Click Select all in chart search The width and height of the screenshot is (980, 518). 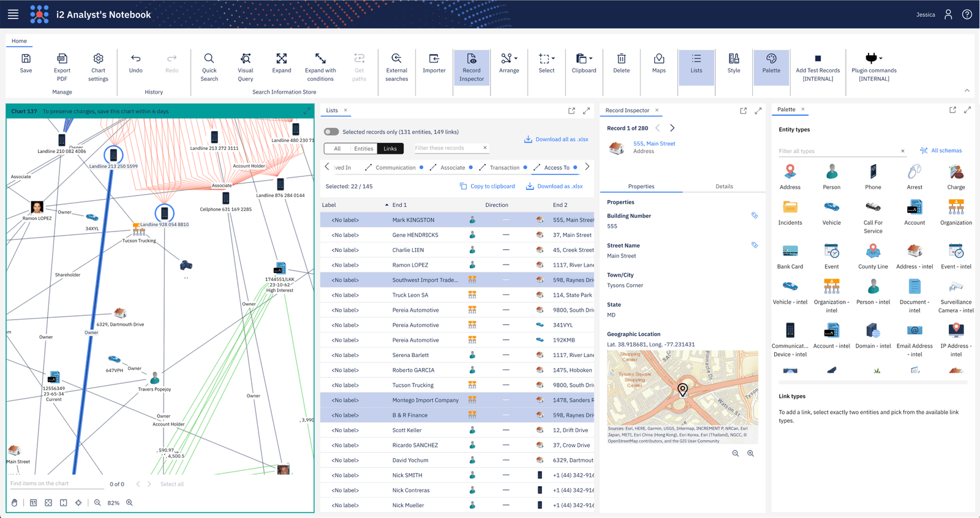click(x=172, y=484)
